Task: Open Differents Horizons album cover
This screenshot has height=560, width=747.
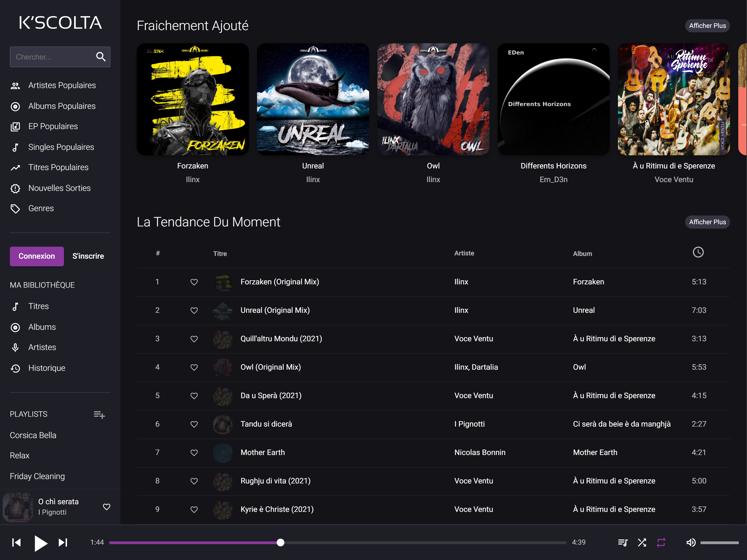Action: point(553,99)
